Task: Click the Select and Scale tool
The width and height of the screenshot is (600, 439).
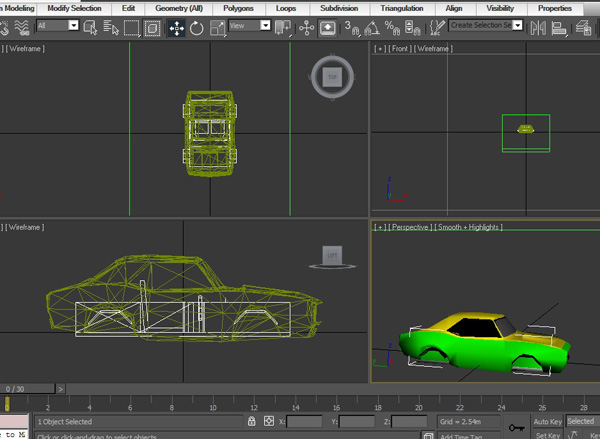Action: point(216,28)
